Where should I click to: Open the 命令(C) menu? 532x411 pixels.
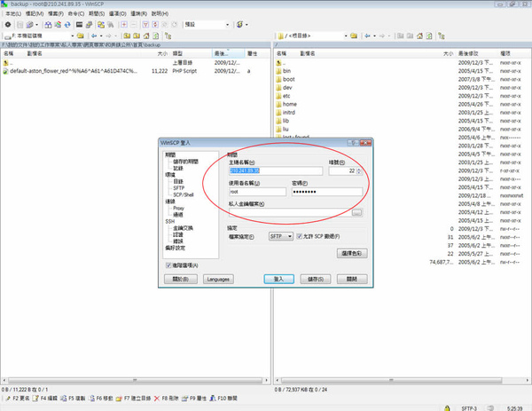pos(76,13)
